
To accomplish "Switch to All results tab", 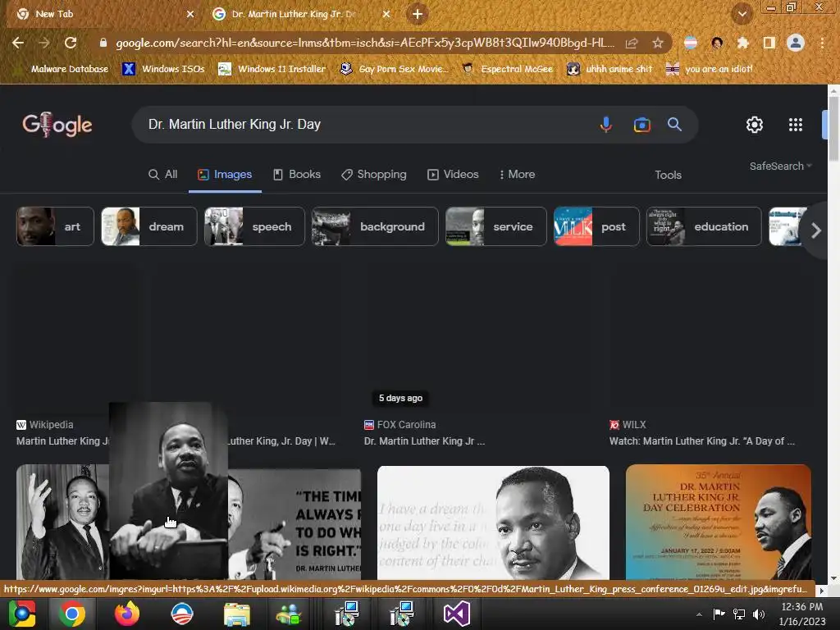I will click(163, 175).
